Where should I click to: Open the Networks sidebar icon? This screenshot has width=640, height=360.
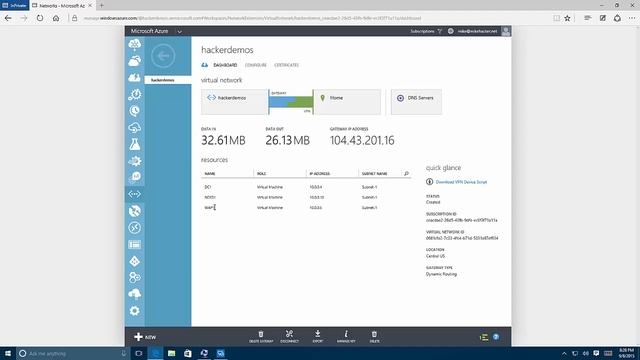(135, 194)
